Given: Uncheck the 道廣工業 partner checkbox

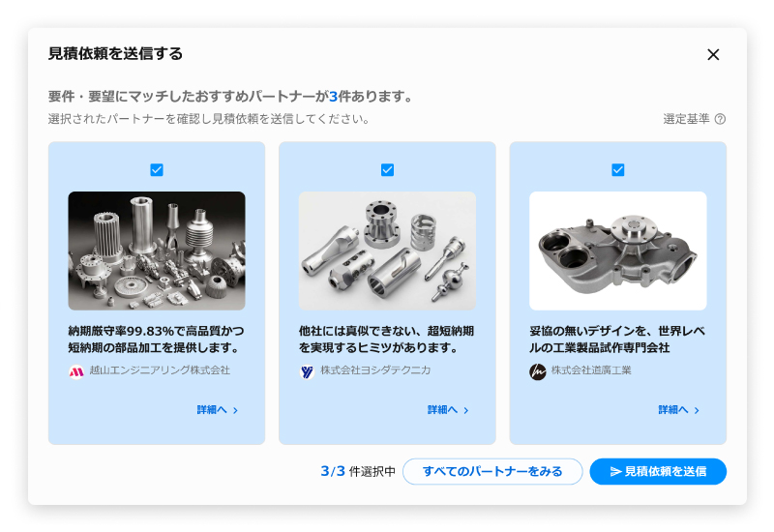Looking at the screenshot, I should point(618,170).
